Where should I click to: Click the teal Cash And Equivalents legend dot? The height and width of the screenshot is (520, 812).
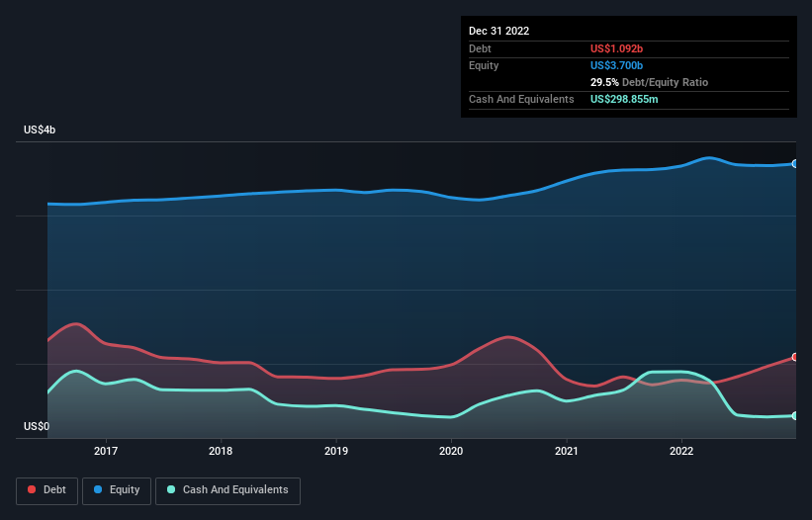click(171, 489)
